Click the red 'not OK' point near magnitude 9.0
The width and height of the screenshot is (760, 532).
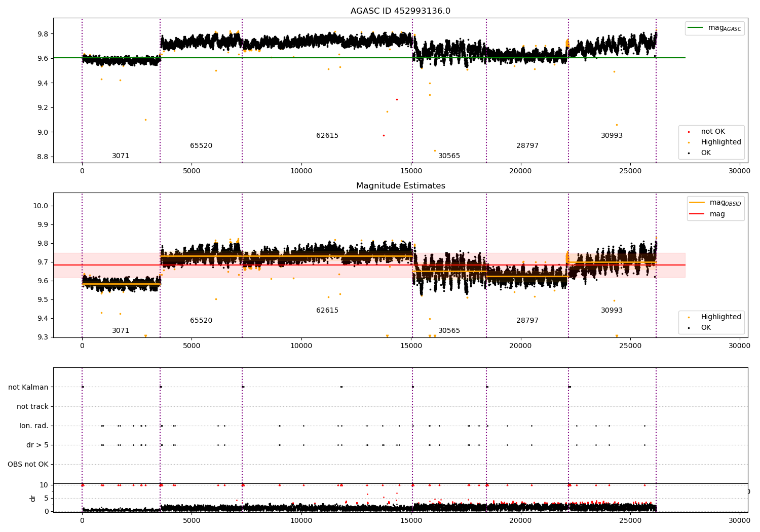pos(384,135)
